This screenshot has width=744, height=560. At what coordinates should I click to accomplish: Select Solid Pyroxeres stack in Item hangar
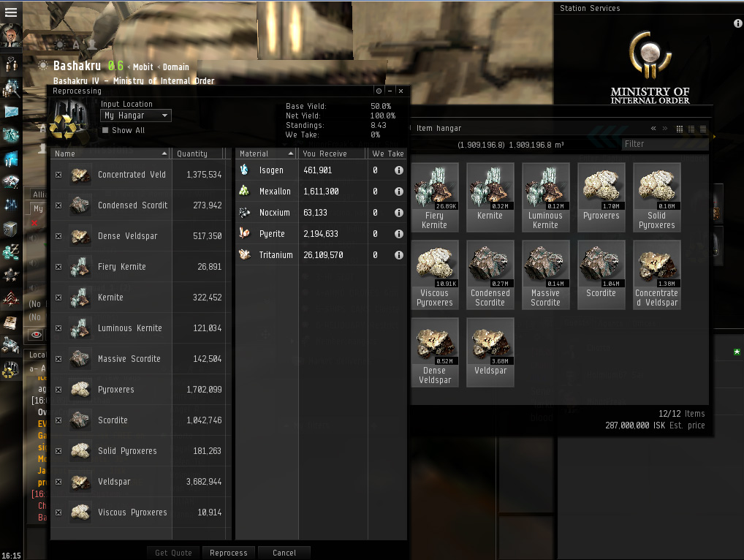point(657,197)
